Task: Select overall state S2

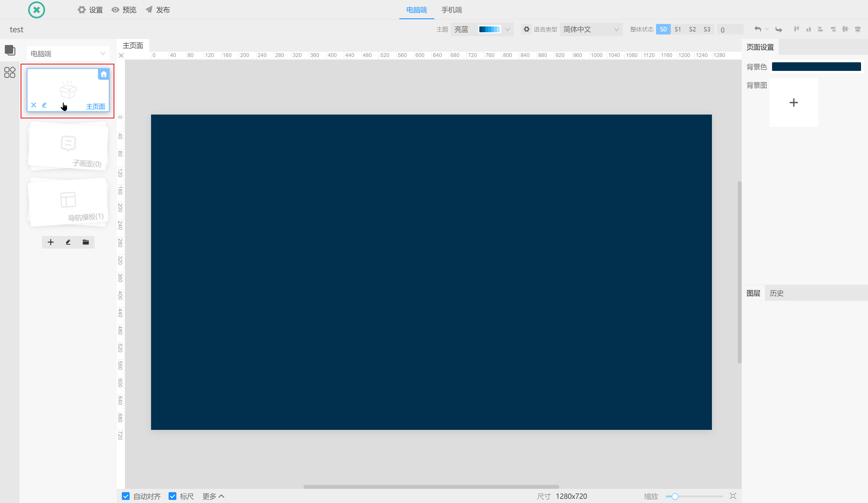Action: [x=692, y=29]
